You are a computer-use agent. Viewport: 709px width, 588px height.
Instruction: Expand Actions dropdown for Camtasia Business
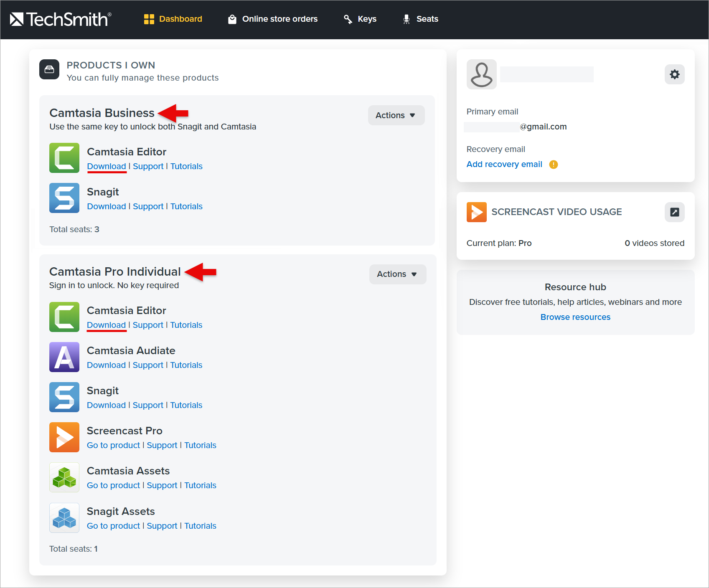coord(396,115)
